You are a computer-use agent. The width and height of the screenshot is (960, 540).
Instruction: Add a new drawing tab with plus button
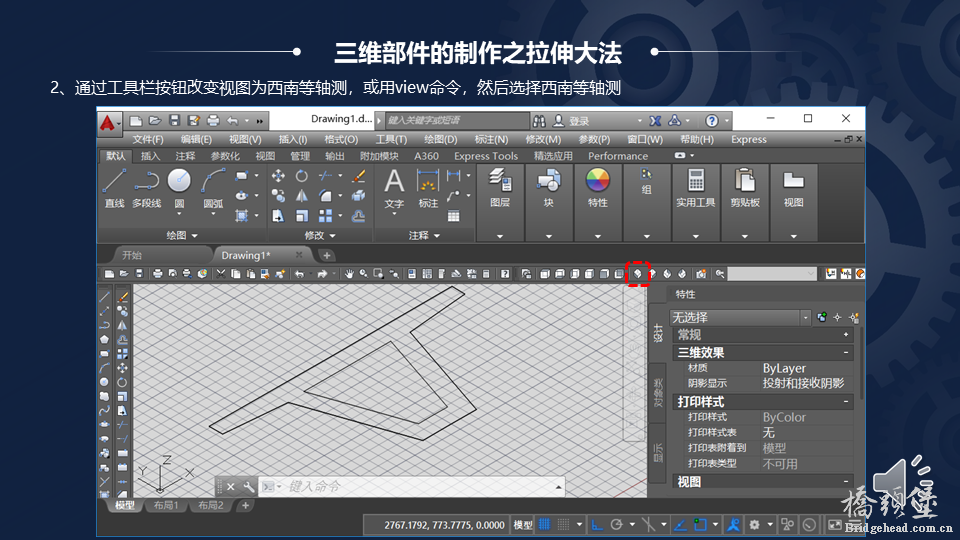tap(327, 255)
